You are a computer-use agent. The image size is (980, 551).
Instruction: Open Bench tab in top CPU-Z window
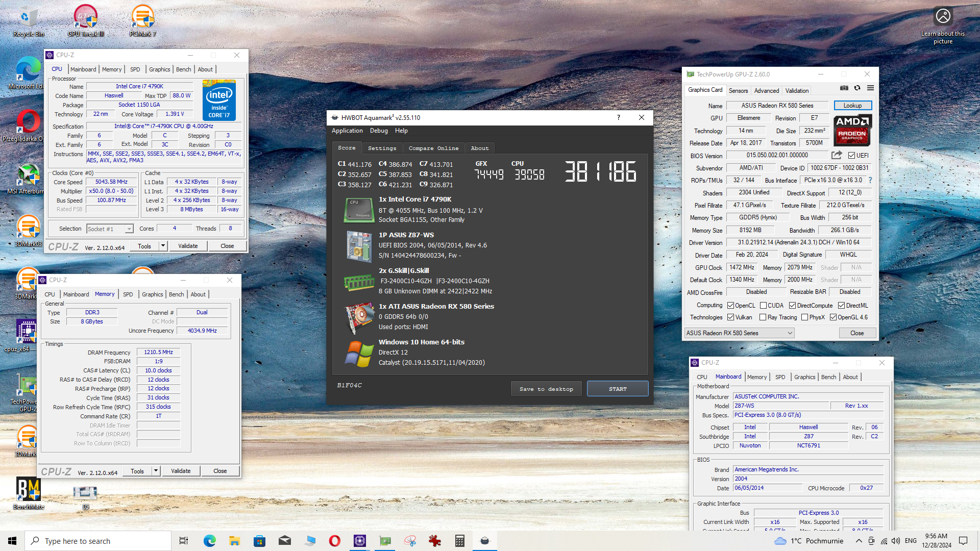coord(184,69)
